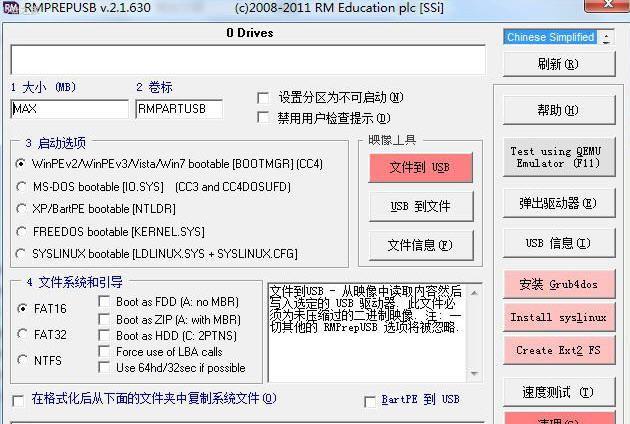
Task: Click the USB 到文件 button
Action: (x=420, y=207)
